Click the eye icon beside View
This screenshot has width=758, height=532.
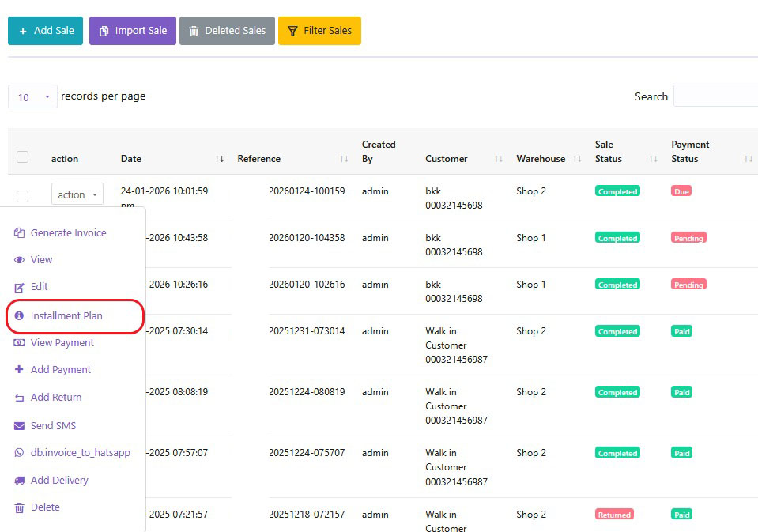coord(20,260)
